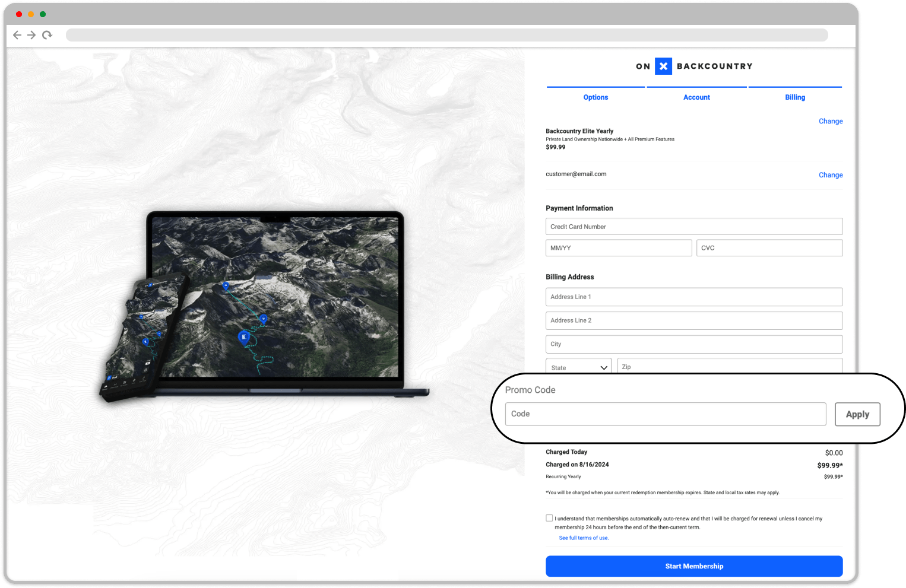Click the page refresh icon

[x=47, y=35]
